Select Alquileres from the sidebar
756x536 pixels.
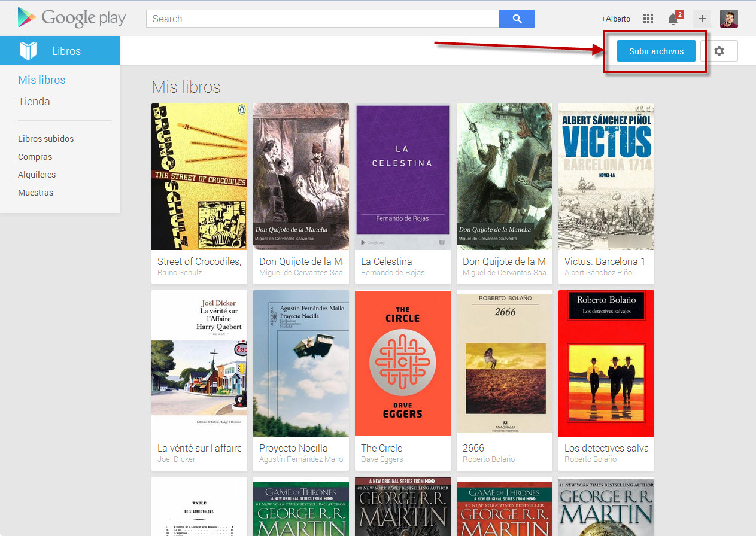37,174
